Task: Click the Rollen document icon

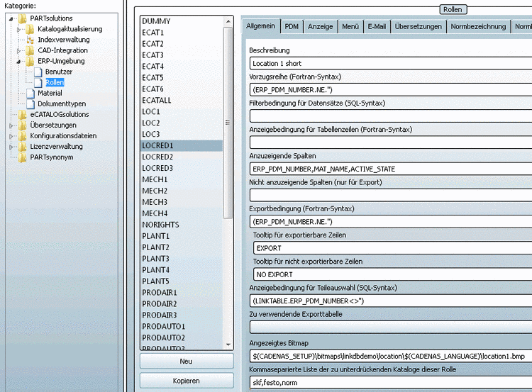Action: [38, 83]
